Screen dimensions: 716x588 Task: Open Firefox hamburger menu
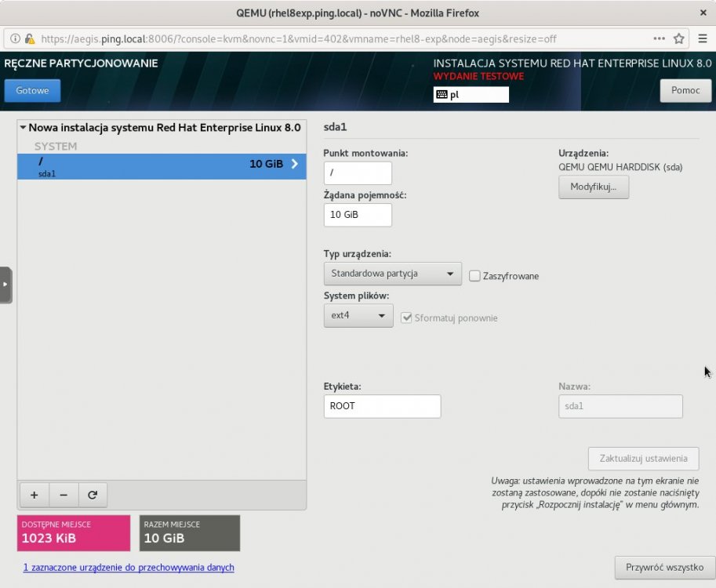click(x=703, y=38)
